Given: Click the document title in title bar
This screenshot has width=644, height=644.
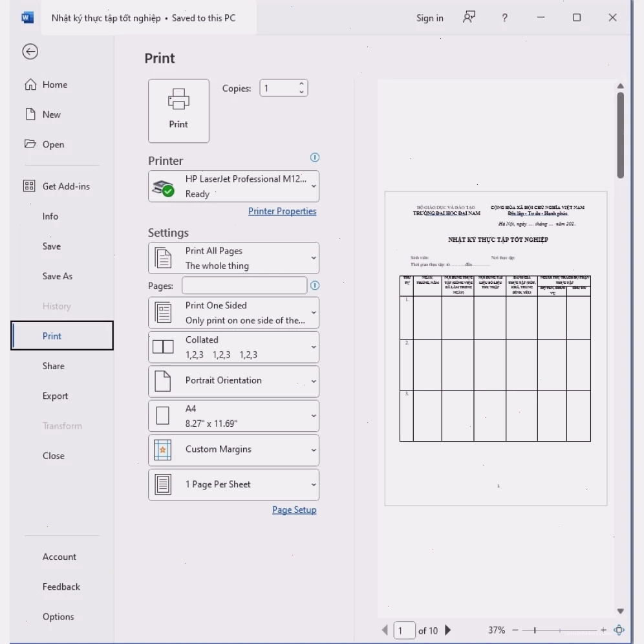Looking at the screenshot, I should click(x=106, y=18).
